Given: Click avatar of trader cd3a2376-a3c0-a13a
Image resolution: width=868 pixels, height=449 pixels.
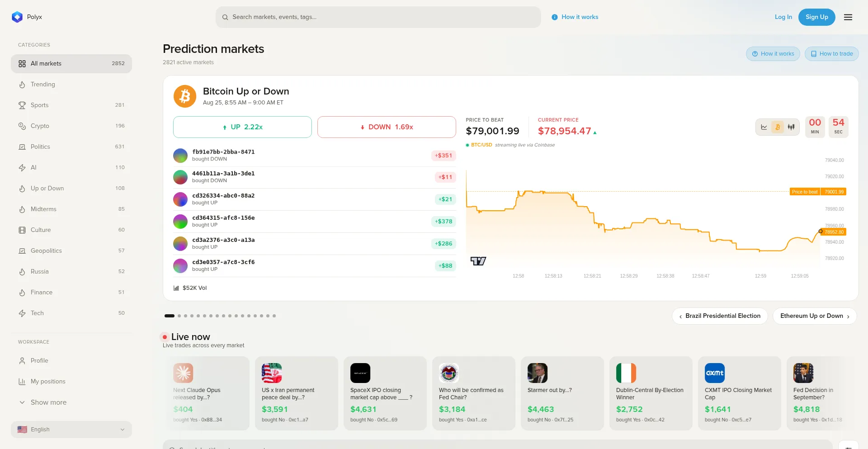Looking at the screenshot, I should point(180,244).
